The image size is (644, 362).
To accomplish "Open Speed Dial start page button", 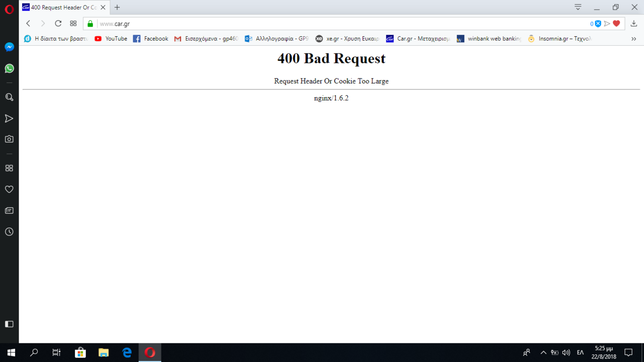I will coord(73,24).
